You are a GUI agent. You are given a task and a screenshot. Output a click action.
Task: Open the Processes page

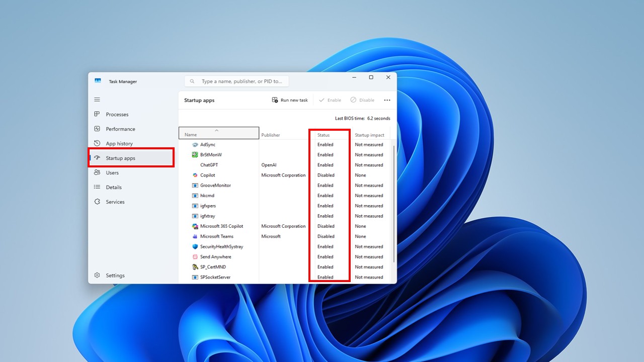coord(117,115)
